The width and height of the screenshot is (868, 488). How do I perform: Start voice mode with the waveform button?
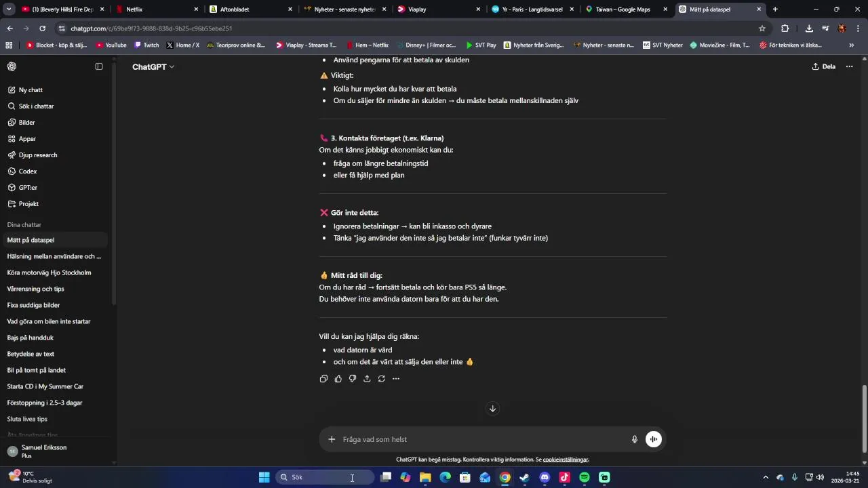[654, 439]
